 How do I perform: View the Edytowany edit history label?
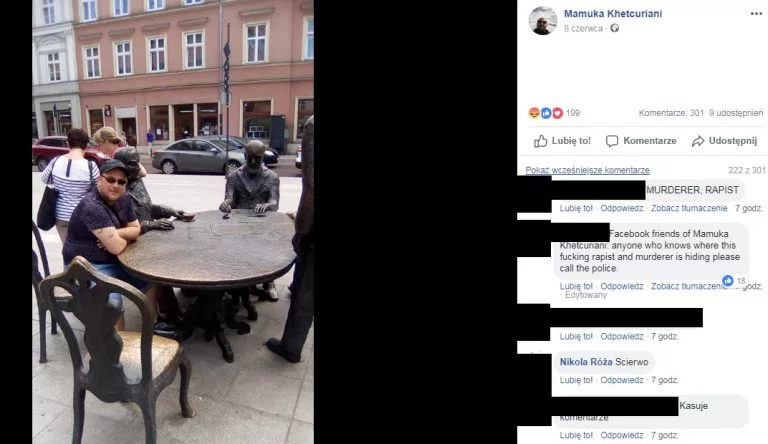586,295
